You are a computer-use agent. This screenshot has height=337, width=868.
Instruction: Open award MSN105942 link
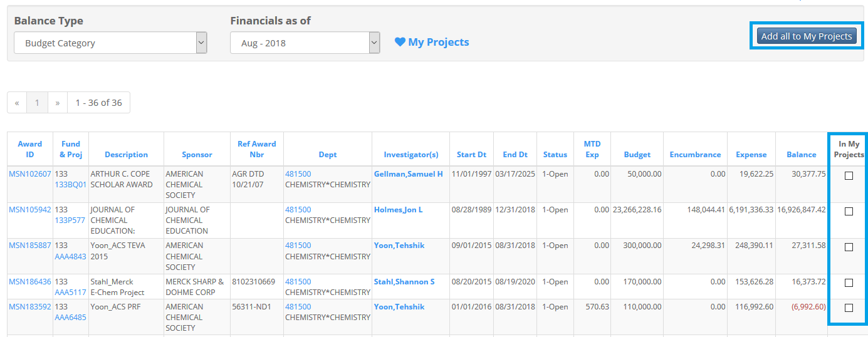pos(30,210)
